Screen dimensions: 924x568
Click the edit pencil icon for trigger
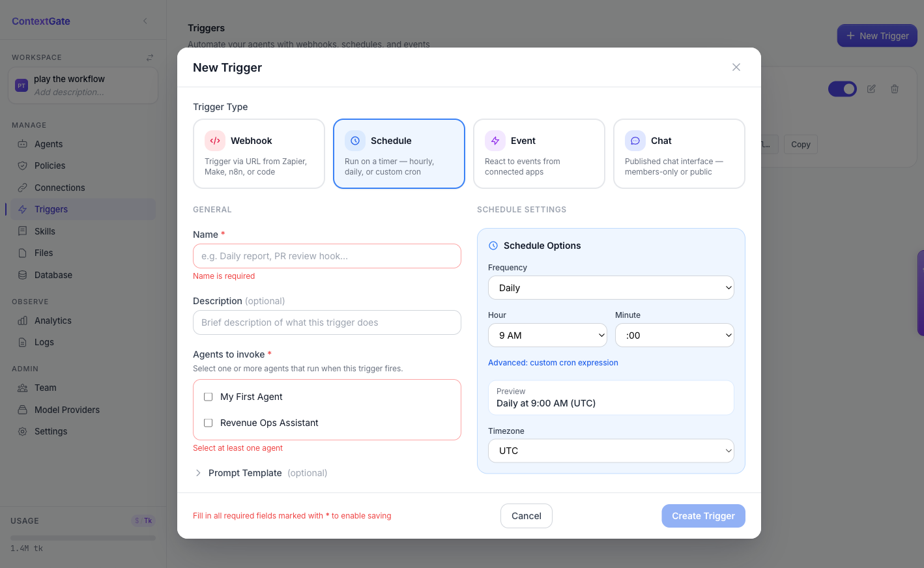(871, 89)
